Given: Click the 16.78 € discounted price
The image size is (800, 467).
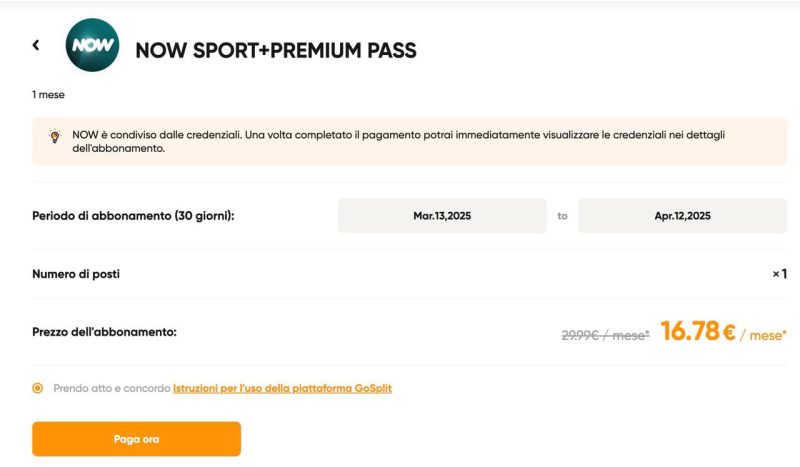Looking at the screenshot, I should [x=697, y=332].
